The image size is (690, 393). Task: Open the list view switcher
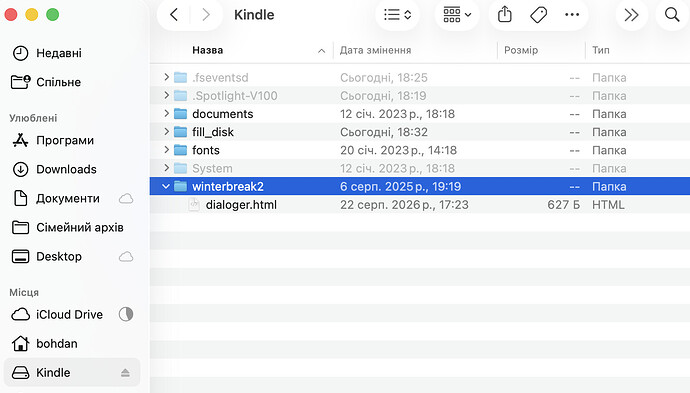coord(397,15)
